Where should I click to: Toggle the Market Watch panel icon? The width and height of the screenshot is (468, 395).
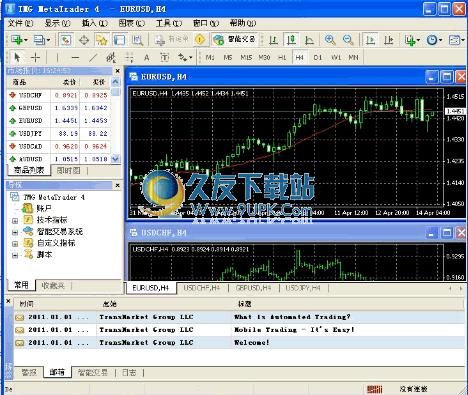click(66, 40)
